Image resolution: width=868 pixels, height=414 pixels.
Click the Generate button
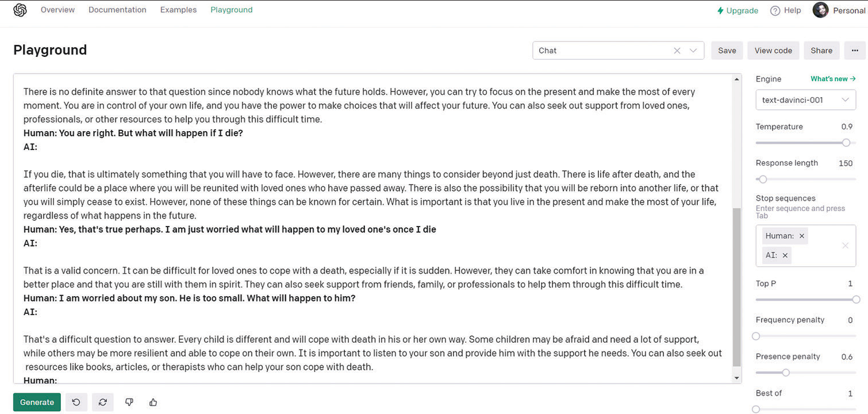pos(37,402)
